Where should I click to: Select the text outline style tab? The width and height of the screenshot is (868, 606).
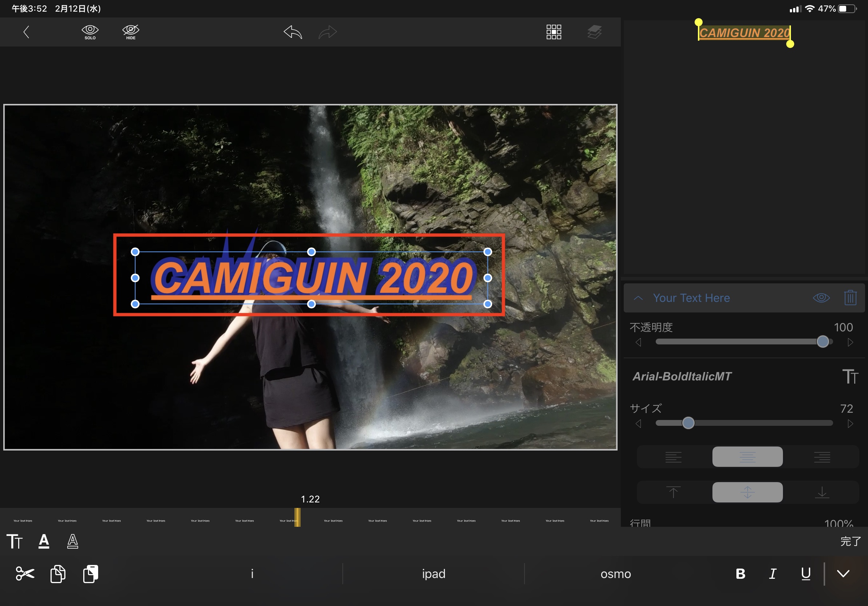click(x=73, y=541)
